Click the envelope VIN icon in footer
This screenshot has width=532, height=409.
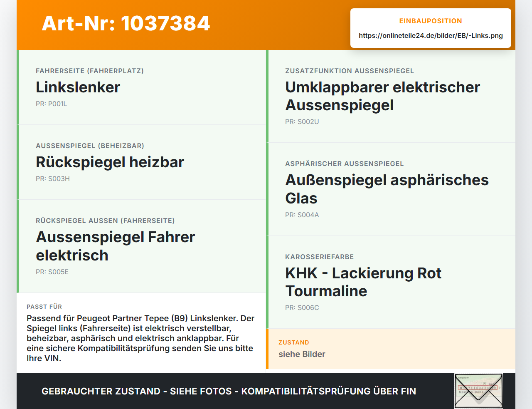tap(478, 391)
